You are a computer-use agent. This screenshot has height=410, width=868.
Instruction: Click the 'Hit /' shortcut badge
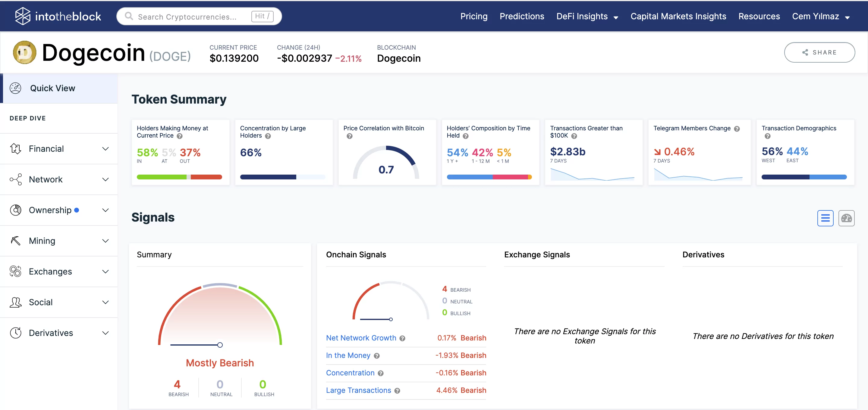pyautogui.click(x=262, y=16)
